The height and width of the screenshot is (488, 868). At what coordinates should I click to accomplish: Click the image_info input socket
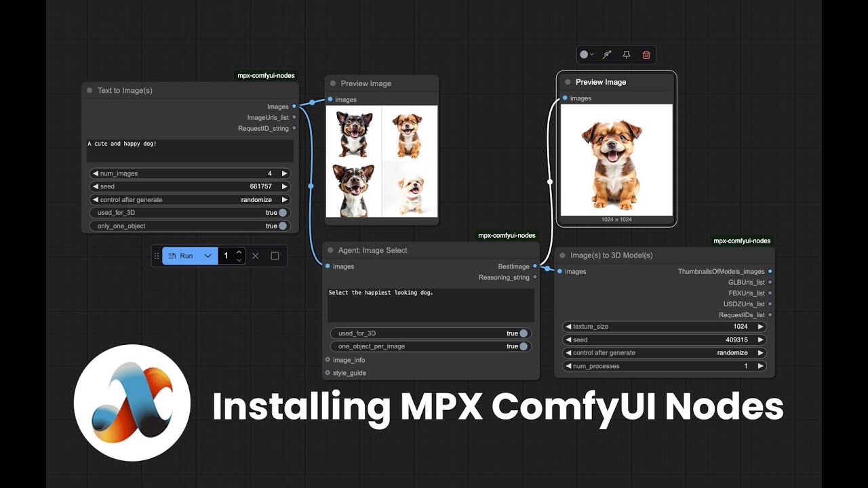tap(328, 360)
